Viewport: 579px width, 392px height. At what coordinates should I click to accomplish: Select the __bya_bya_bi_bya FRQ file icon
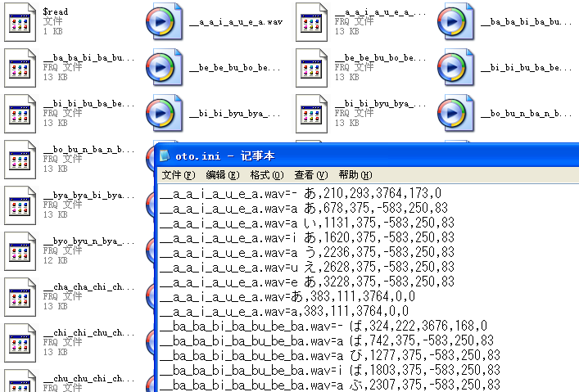point(20,205)
